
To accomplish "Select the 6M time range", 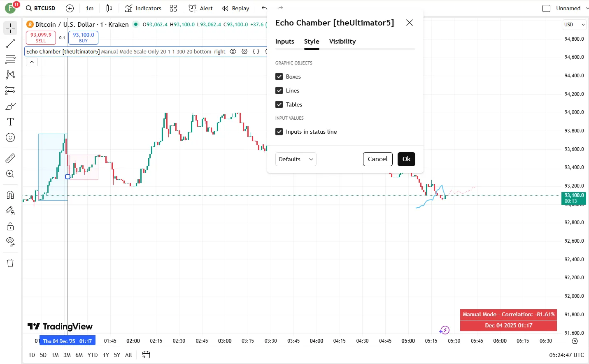I will (79, 355).
